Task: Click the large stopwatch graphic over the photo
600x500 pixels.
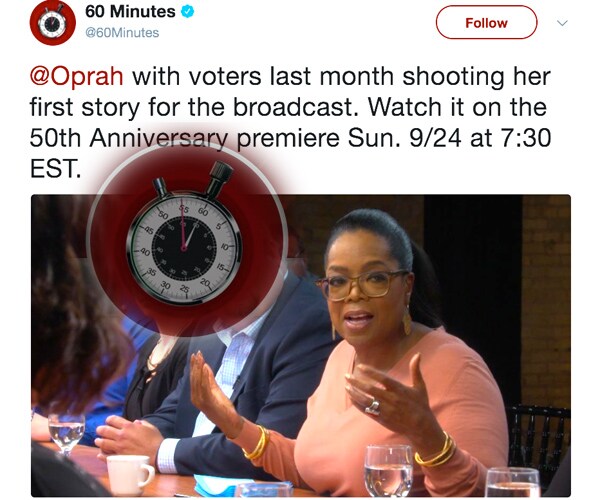Action: [184, 234]
